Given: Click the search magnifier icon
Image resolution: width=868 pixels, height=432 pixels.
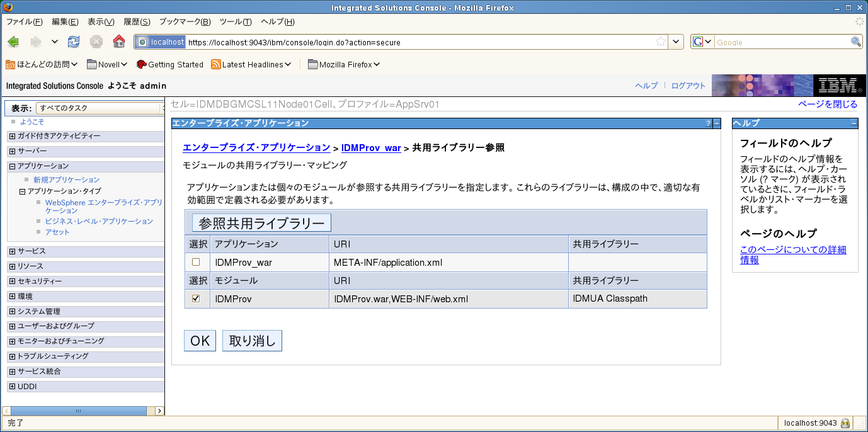Looking at the screenshot, I should 856,42.
